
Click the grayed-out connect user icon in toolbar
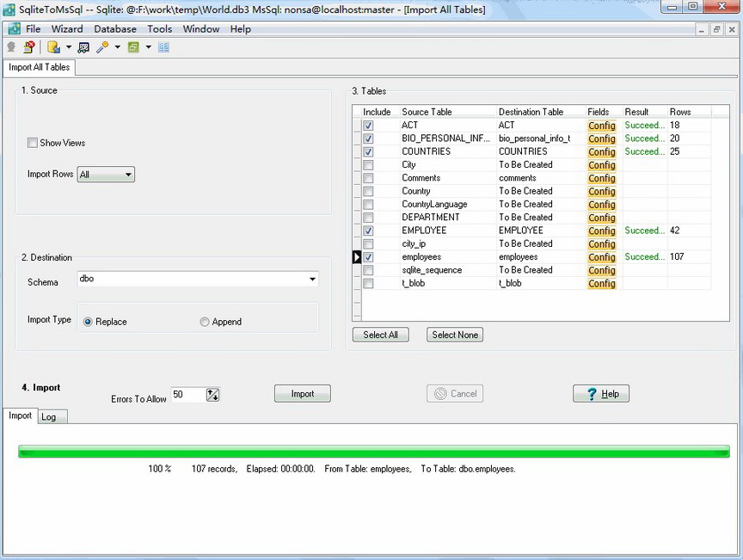click(12, 47)
